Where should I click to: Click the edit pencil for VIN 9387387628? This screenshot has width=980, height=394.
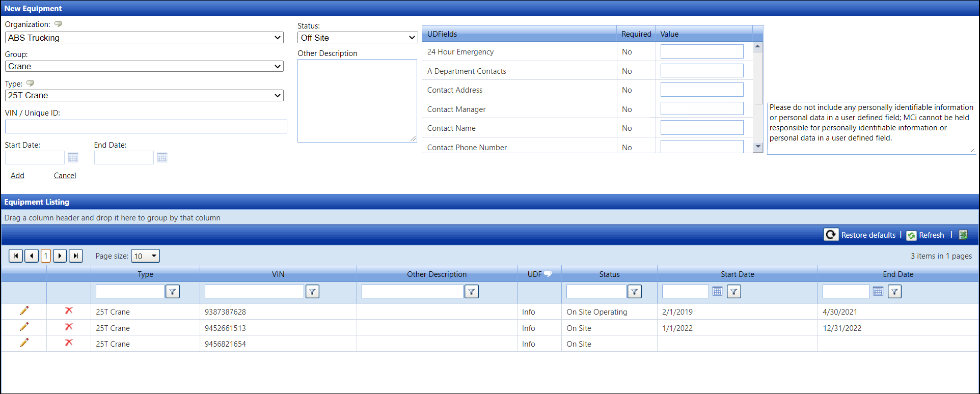click(24, 311)
